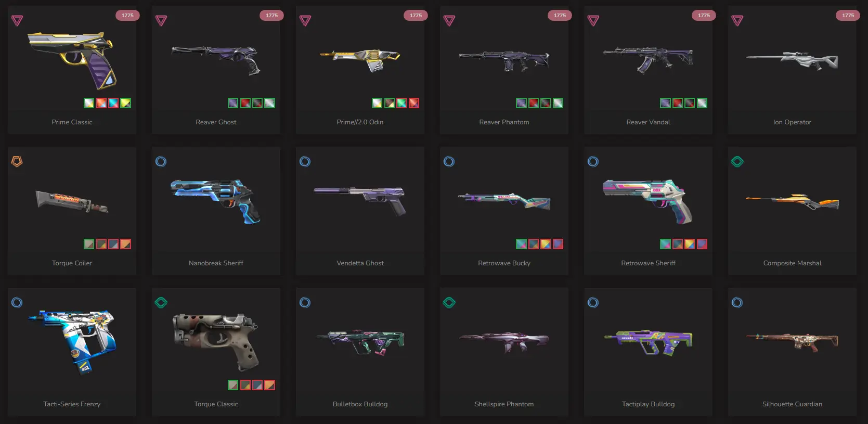Screen dimensions: 868x424
Task: Click the 1775 price badge on Reaver Vandal
Action: point(704,16)
